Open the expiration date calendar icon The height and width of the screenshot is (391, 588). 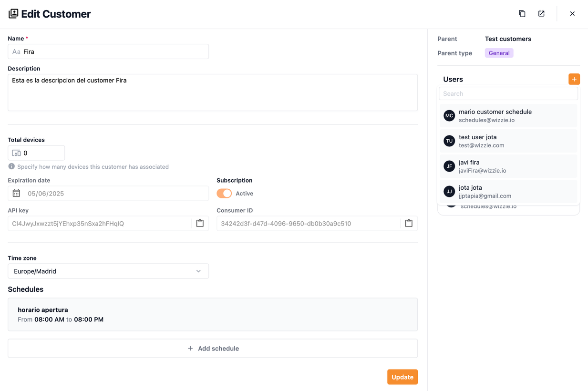pos(16,193)
